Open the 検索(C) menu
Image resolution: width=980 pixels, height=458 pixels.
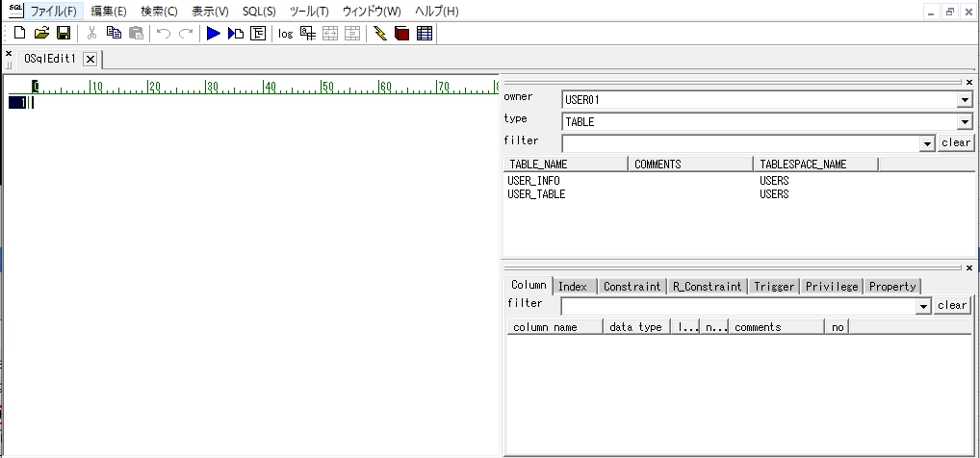point(160,12)
